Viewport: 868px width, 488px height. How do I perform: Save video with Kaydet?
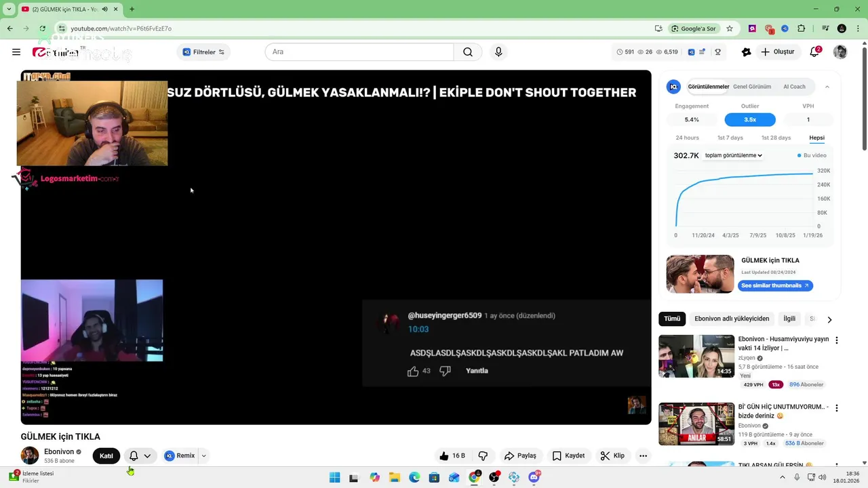click(x=568, y=456)
